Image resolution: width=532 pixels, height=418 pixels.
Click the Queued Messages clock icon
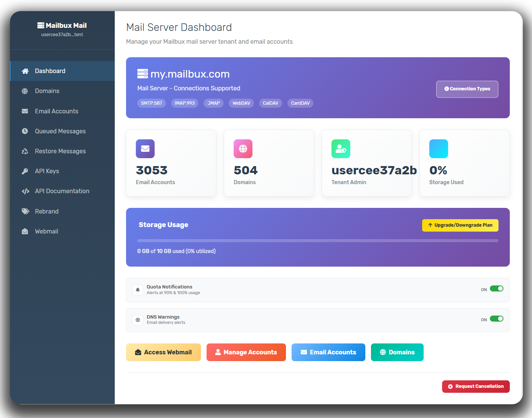click(x=25, y=131)
